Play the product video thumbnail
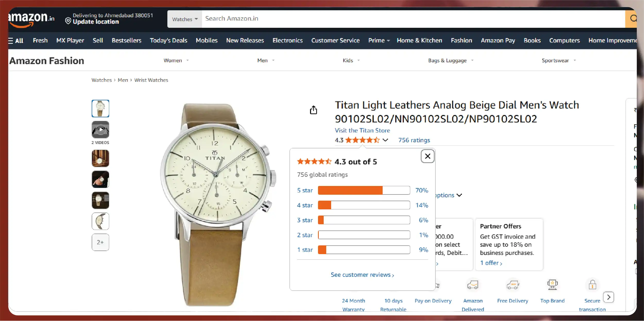Screen dimensions: 644x321 [100, 130]
